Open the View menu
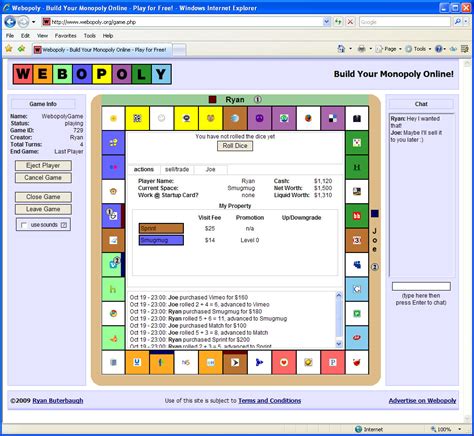The width and height of the screenshot is (474, 436). pyautogui.click(x=42, y=36)
